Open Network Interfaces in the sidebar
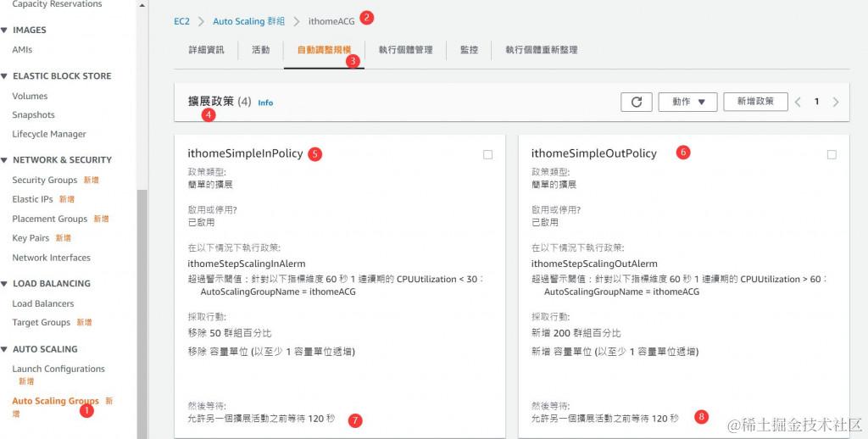The height and width of the screenshot is (439, 868). coord(51,258)
